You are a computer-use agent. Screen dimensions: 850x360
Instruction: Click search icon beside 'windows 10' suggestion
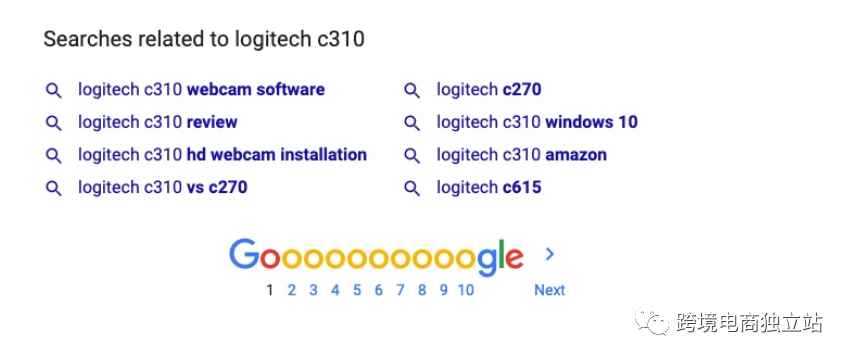(x=412, y=123)
